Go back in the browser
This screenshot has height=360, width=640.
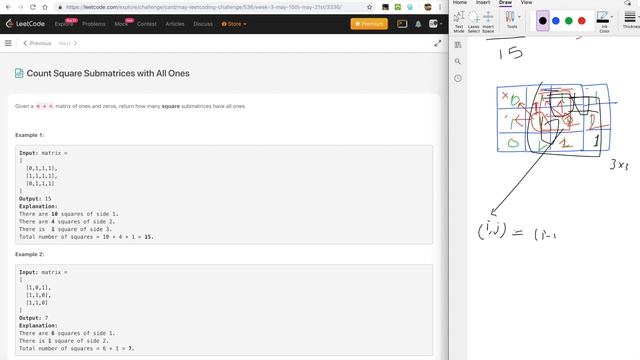(x=8, y=7)
